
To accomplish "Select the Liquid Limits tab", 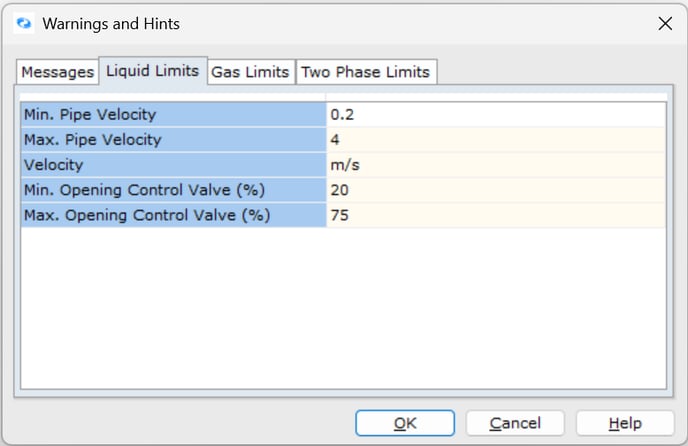I will pyautogui.click(x=152, y=71).
